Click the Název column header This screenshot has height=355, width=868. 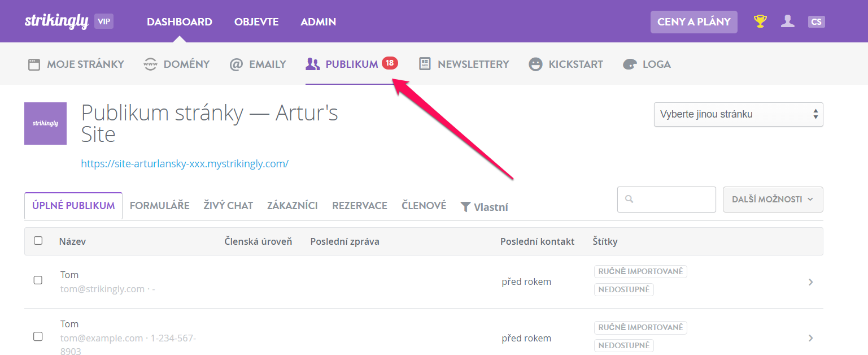click(x=72, y=241)
